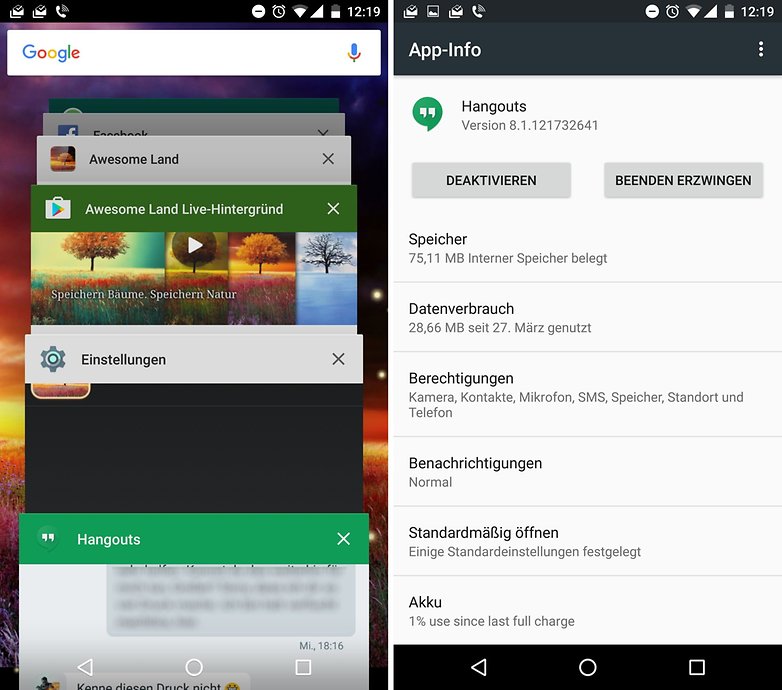The image size is (782, 690).
Task: Tap the alarm icon in right status bar
Action: (x=672, y=11)
